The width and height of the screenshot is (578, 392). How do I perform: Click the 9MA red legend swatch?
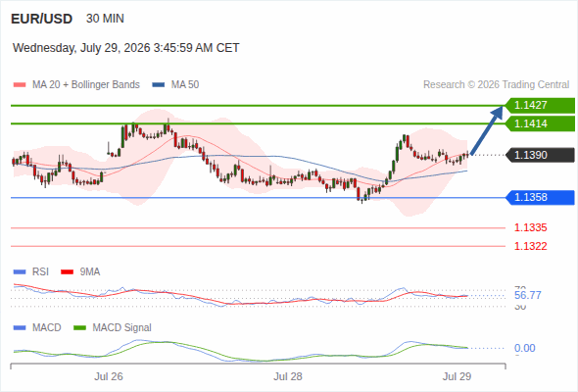coord(67,272)
